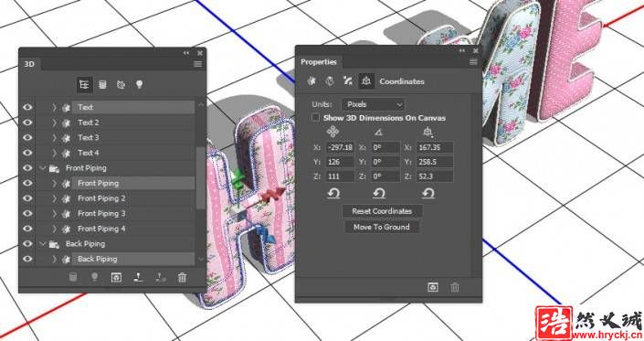Open Deform tab in Properties panel
Image resolution: width=644 pixels, height=341 pixels.
click(x=330, y=81)
